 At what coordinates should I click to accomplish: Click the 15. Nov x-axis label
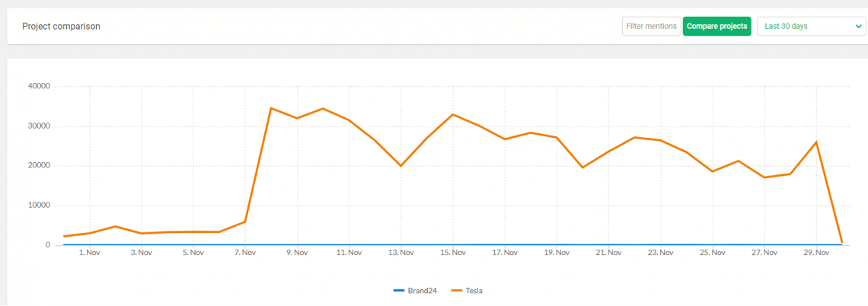click(453, 253)
